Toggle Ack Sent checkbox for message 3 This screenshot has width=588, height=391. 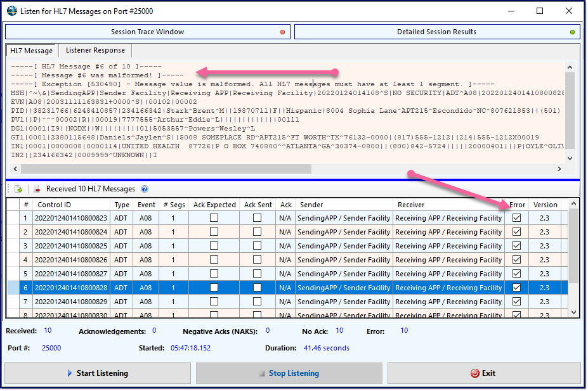[257, 246]
